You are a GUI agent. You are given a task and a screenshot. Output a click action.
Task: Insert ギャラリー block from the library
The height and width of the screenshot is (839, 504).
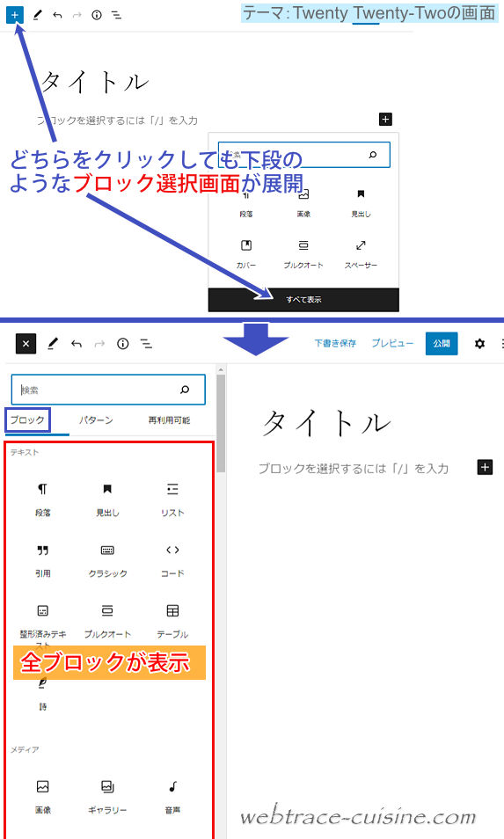(107, 796)
